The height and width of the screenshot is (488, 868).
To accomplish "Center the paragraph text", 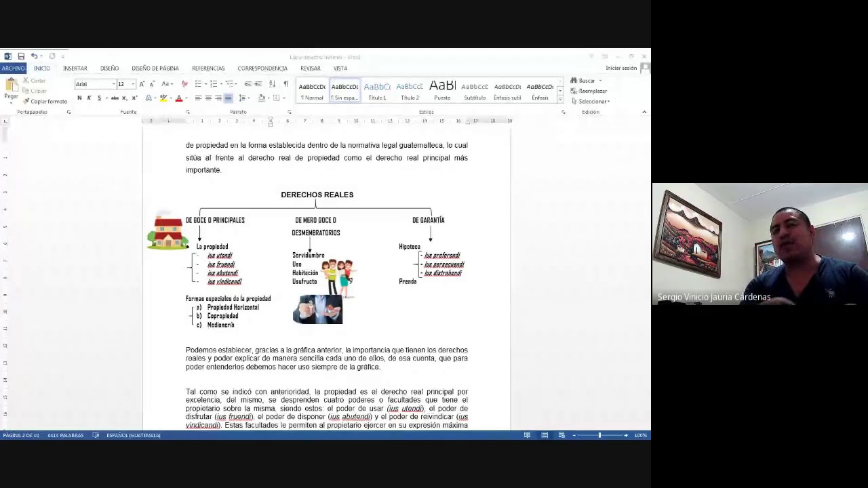I will tap(208, 98).
